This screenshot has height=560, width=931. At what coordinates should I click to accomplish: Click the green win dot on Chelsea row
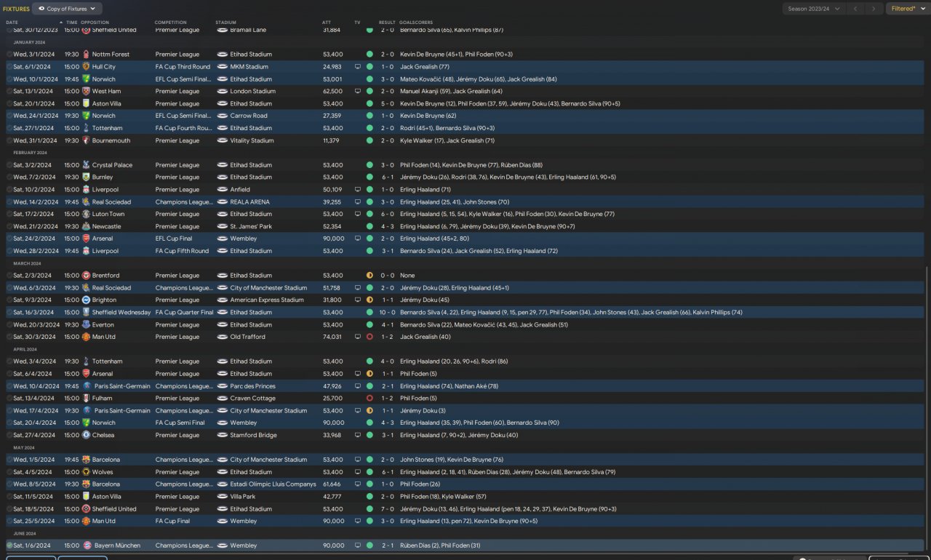tap(369, 436)
